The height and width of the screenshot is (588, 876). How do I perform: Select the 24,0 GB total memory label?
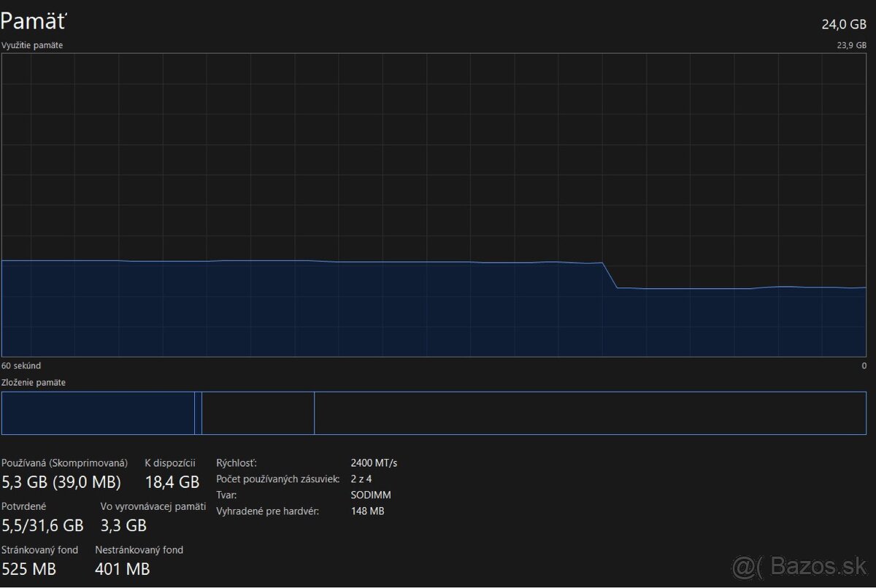coord(844,24)
